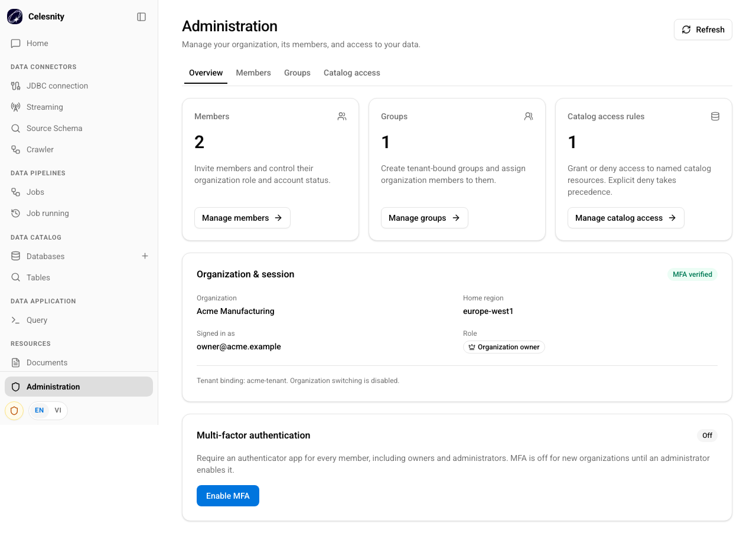Click the Documents file icon
Viewport: 756px width, 540px height.
point(16,362)
